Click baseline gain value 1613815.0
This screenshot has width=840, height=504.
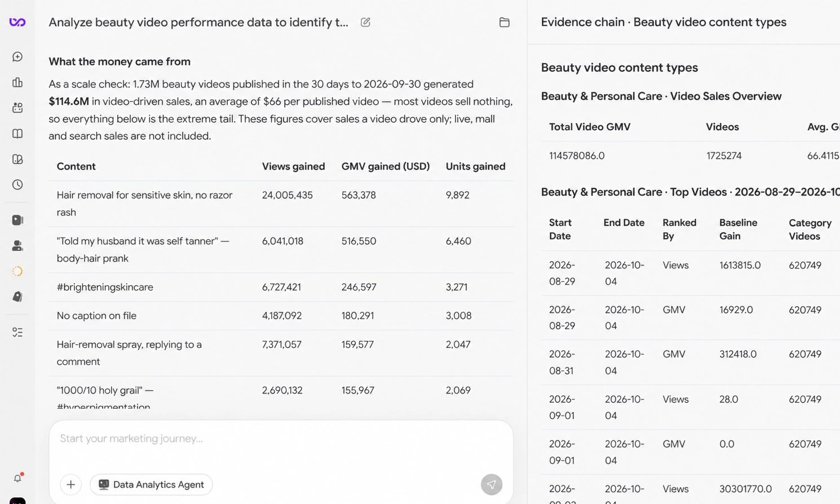click(740, 265)
